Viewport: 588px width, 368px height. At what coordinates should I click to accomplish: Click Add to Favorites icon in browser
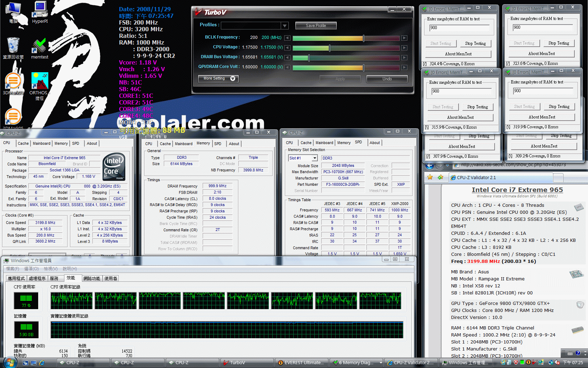click(x=440, y=177)
